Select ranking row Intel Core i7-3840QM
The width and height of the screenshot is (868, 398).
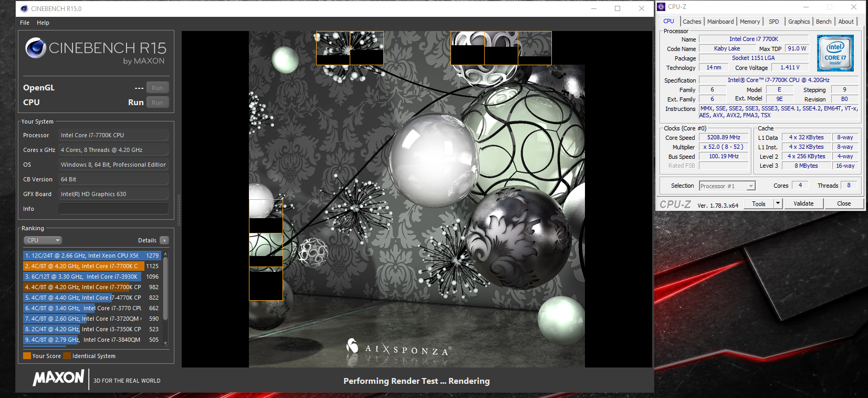[x=92, y=340]
